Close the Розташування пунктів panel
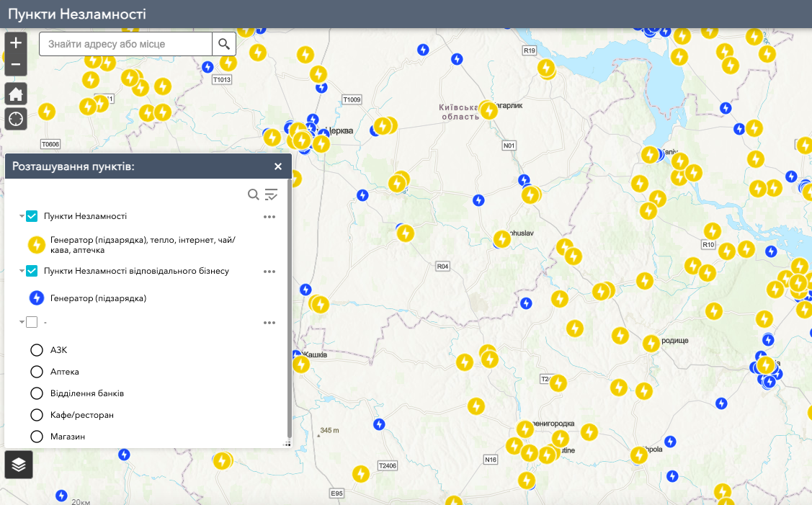 pos(278,166)
